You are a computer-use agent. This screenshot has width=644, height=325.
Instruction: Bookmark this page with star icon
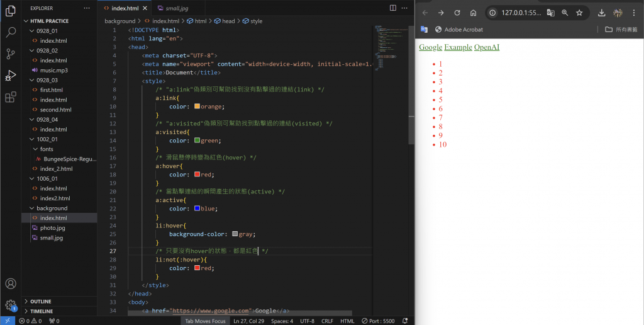(x=579, y=13)
